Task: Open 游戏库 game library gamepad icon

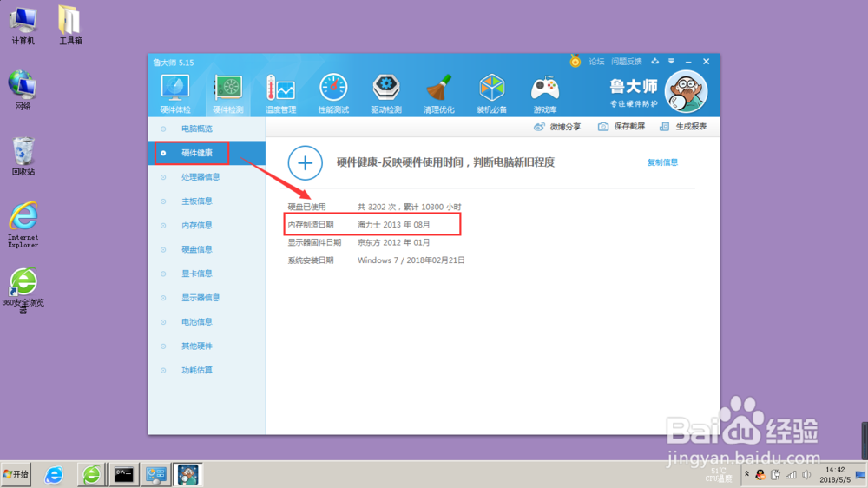Action: coord(545,94)
